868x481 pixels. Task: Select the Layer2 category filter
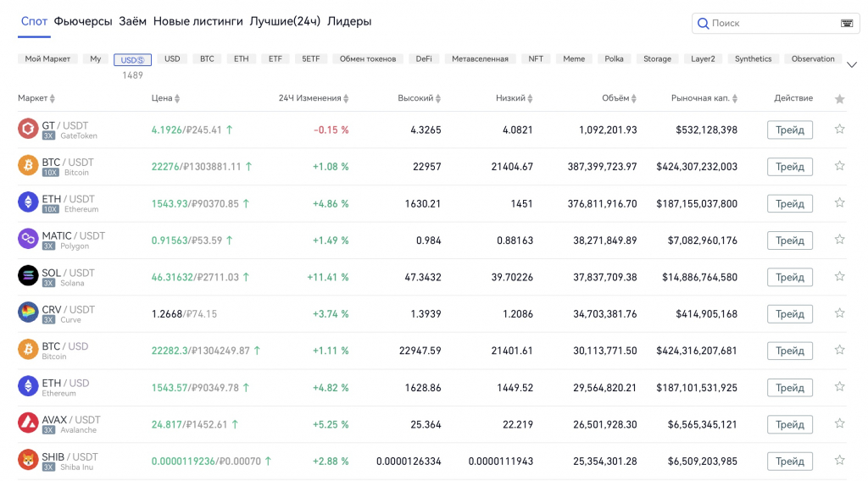point(703,58)
